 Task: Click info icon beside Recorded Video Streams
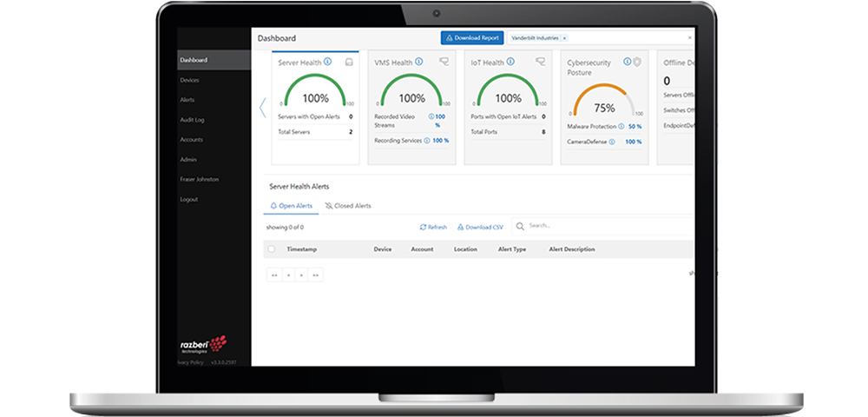point(431,117)
